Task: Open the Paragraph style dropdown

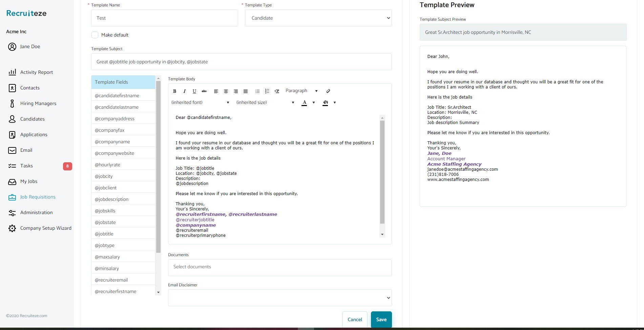Action: [x=301, y=91]
